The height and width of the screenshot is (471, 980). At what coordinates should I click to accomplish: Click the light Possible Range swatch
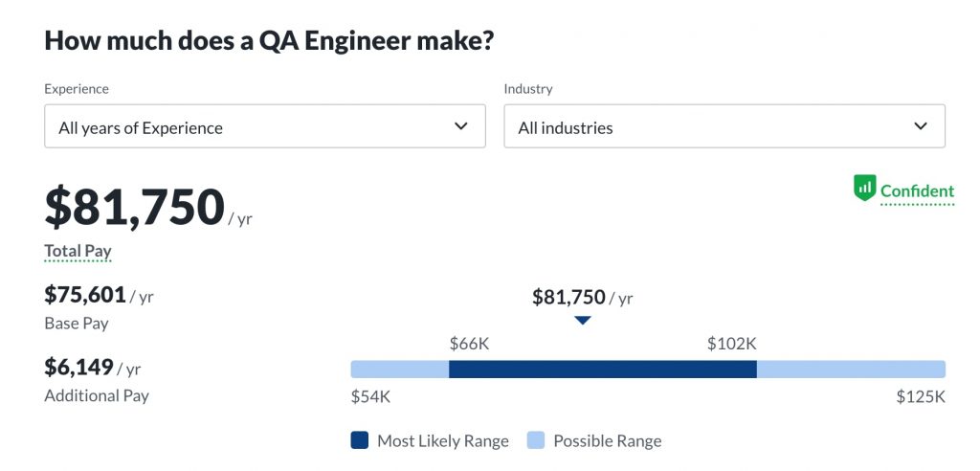click(x=536, y=440)
